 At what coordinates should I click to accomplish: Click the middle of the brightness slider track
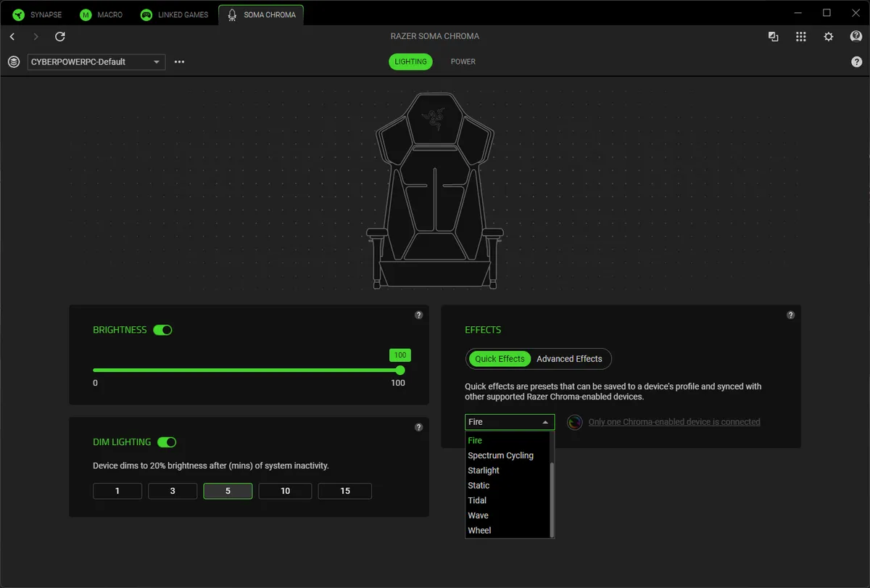click(x=246, y=370)
